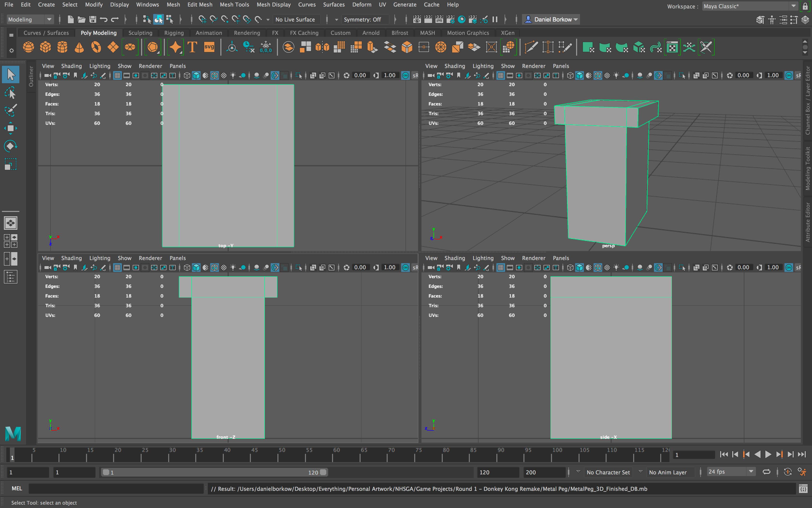This screenshot has width=812, height=508.
Task: Toggle snap to points magnet
Action: click(x=225, y=20)
